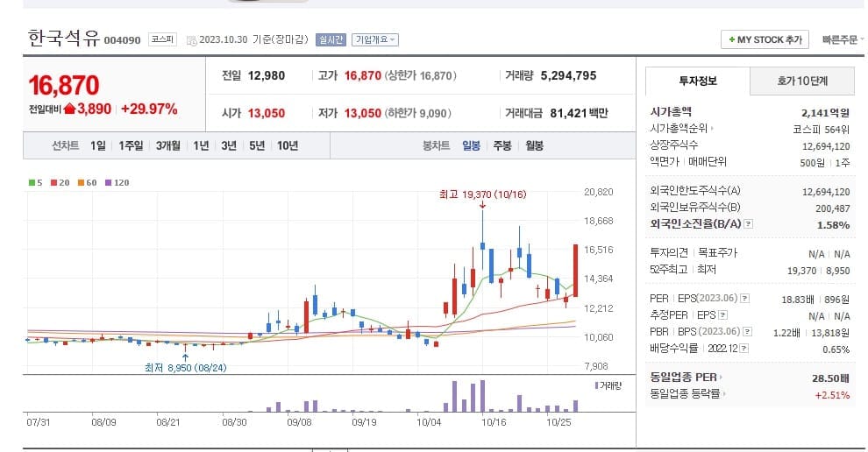Switch to the 투자정보 tab
This screenshot has width=868, height=452.
[698, 81]
